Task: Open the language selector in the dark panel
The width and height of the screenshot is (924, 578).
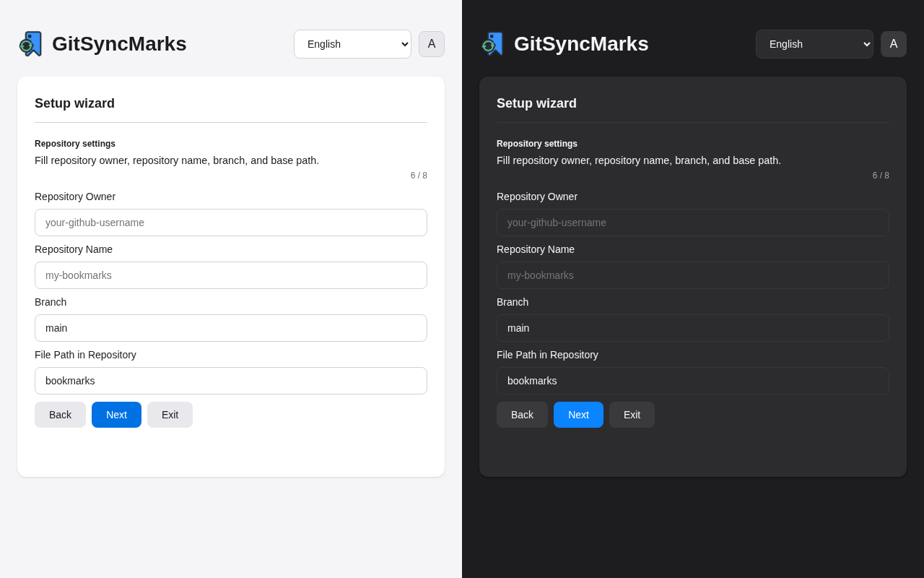Action: (x=814, y=44)
